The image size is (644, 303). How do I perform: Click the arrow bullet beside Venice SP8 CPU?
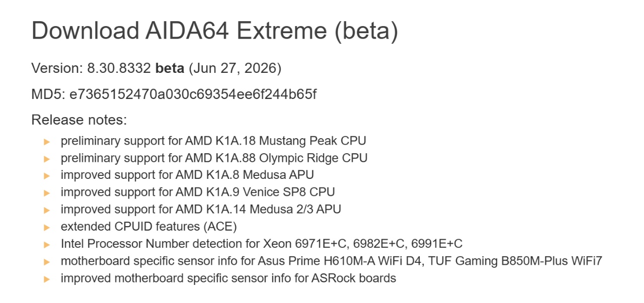click(47, 193)
